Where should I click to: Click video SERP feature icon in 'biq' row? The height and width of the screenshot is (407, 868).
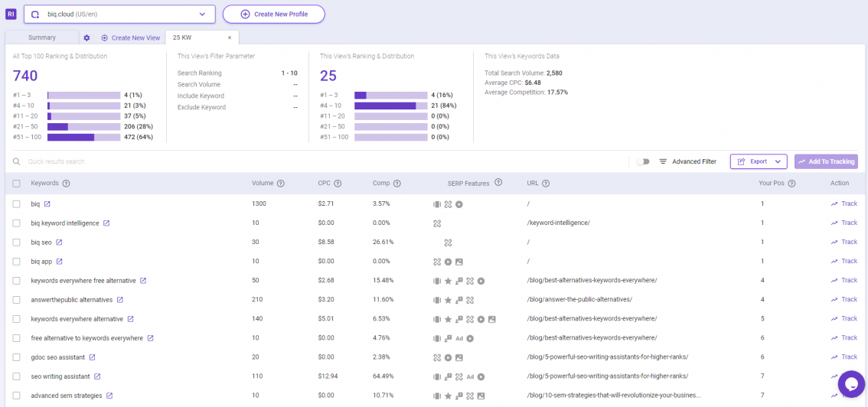[x=459, y=204]
